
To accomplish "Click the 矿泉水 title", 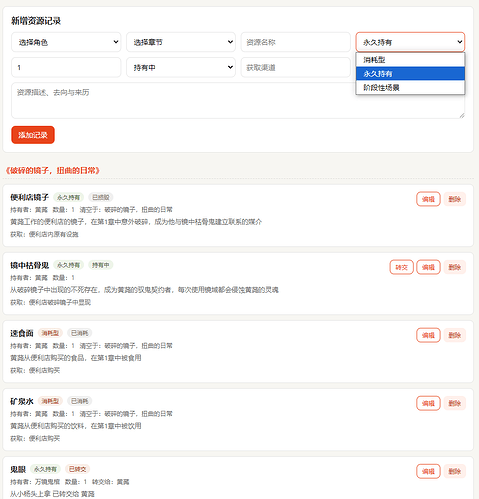I will pos(22,401).
